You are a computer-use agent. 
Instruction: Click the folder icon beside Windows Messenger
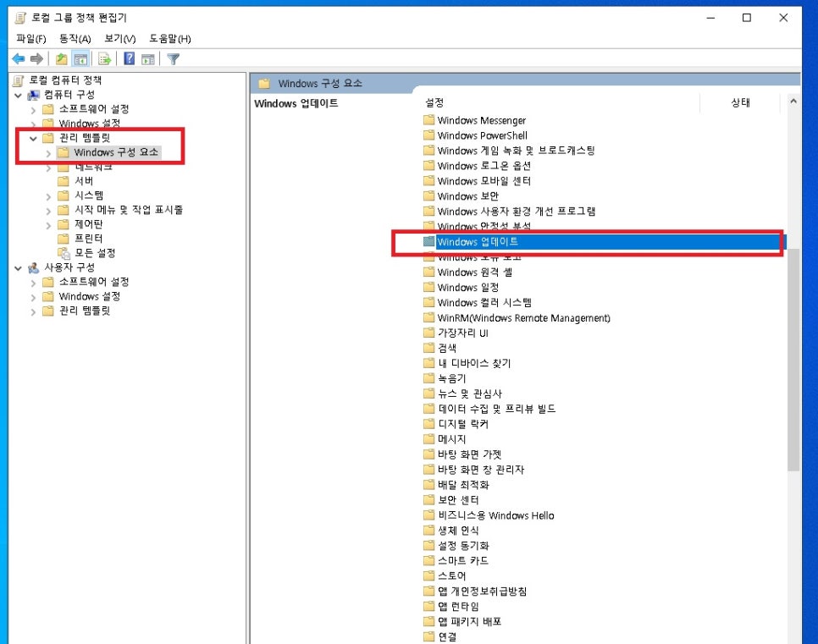point(428,120)
